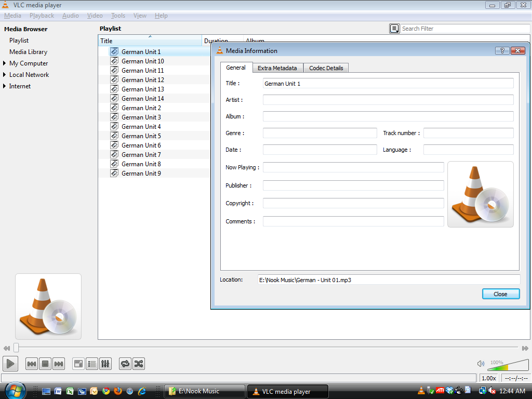Expand the Local Network tree node
The width and height of the screenshot is (532, 399).
point(5,75)
